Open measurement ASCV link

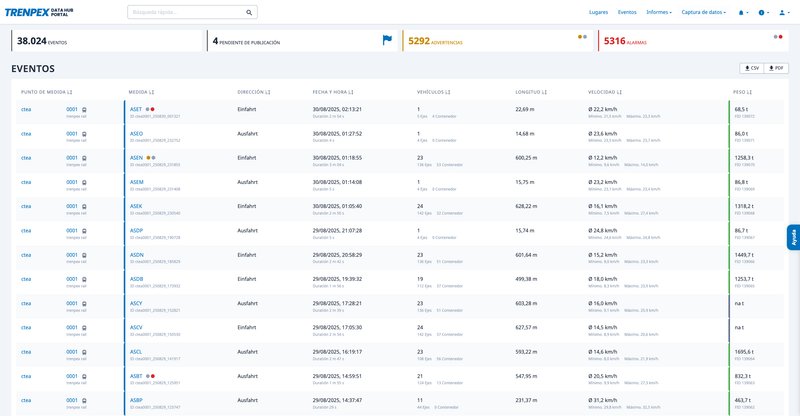[x=136, y=328]
